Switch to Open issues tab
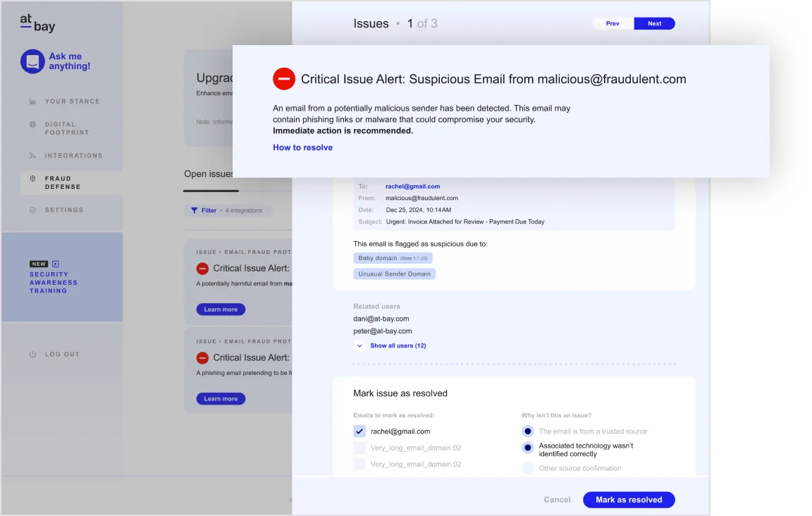The image size is (812, 516). (209, 174)
